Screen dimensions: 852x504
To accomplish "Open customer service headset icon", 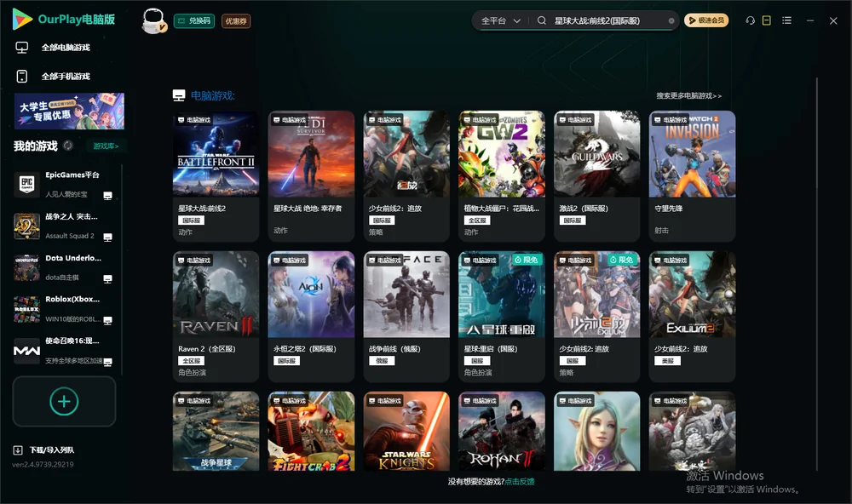I will pos(751,20).
